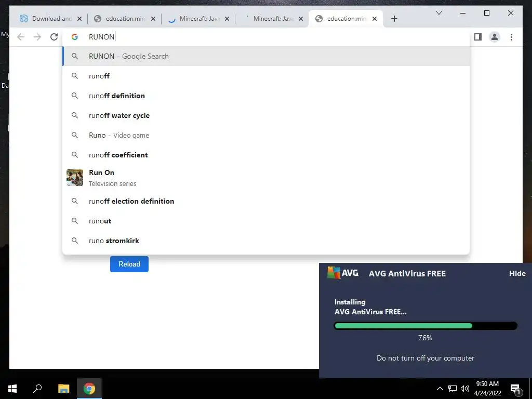Open the Chrome side panel icon
The width and height of the screenshot is (532, 399).
(478, 37)
